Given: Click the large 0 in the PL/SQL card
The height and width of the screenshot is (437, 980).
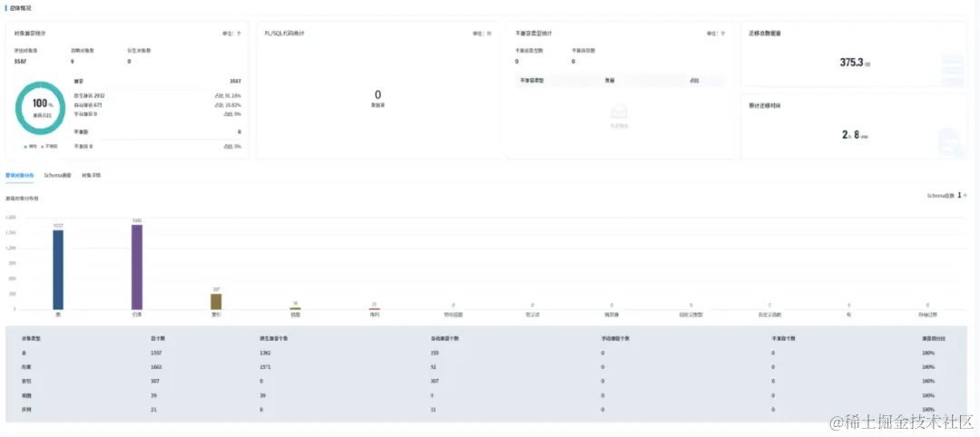Looking at the screenshot, I should click(377, 95).
